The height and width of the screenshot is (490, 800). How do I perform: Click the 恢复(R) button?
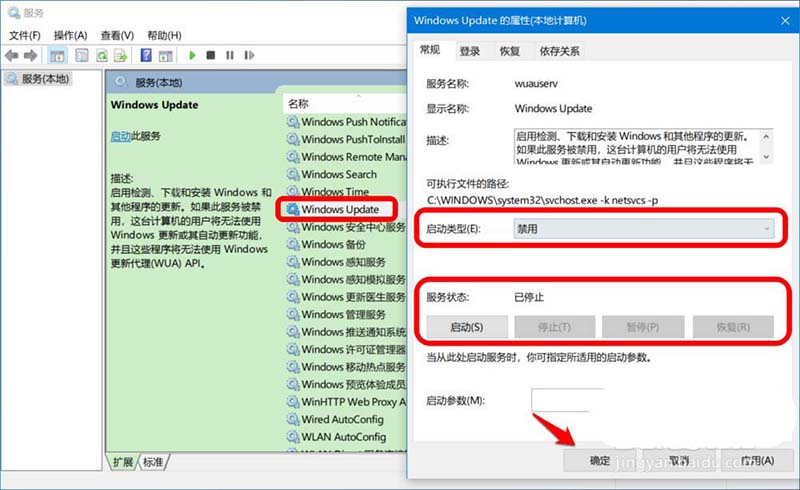pyautogui.click(x=733, y=327)
